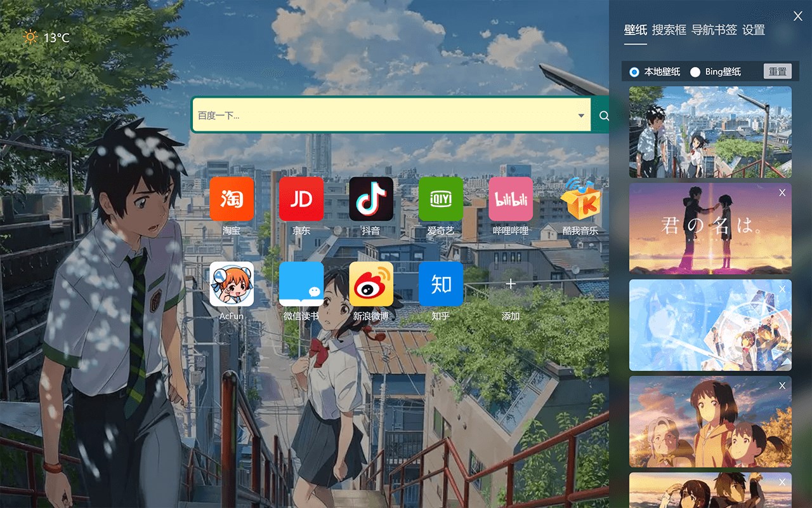Click the plus icon to add shortcut
The image size is (812, 508).
[511, 284]
